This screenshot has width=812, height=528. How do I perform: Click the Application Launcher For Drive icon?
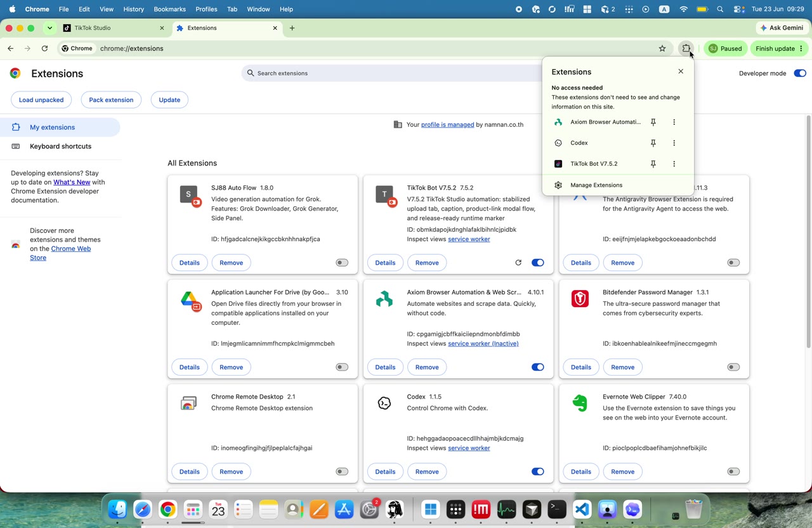(190, 300)
